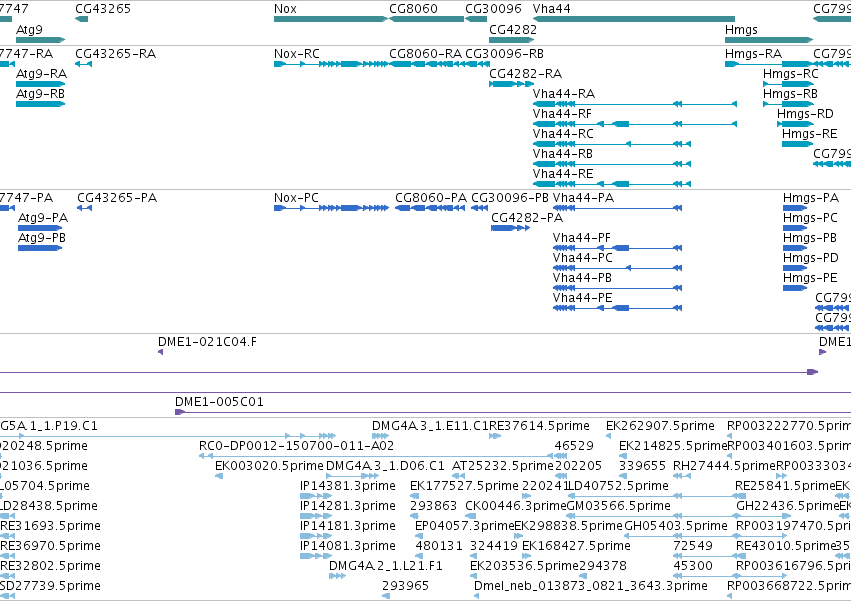This screenshot has width=851, height=601.
Task: Click the Atg9-PA protein feature
Action: (x=40, y=228)
